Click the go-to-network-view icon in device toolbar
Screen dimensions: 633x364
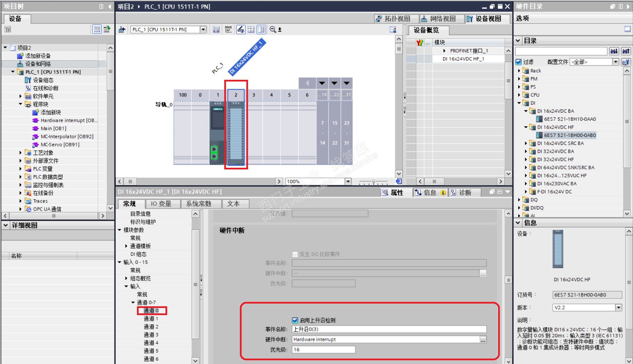point(122,30)
